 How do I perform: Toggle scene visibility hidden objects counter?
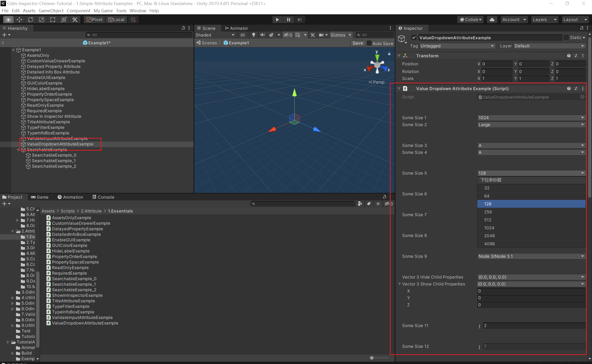tap(288, 35)
